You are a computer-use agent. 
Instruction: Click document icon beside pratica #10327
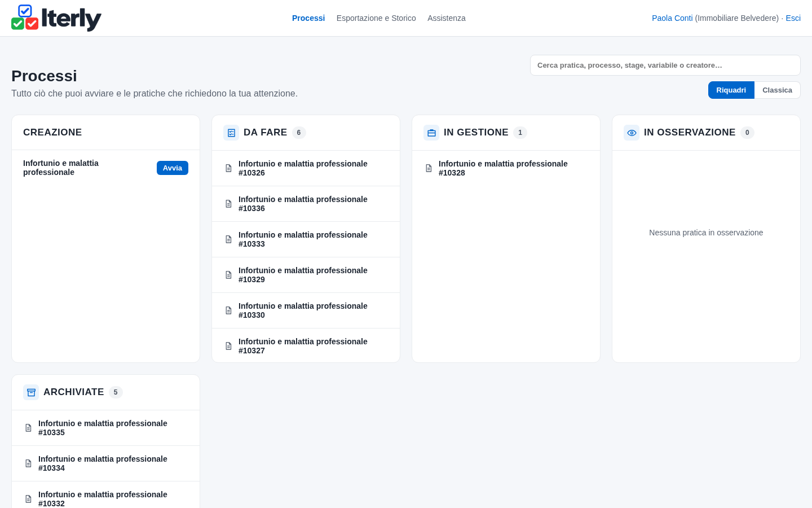tap(228, 346)
